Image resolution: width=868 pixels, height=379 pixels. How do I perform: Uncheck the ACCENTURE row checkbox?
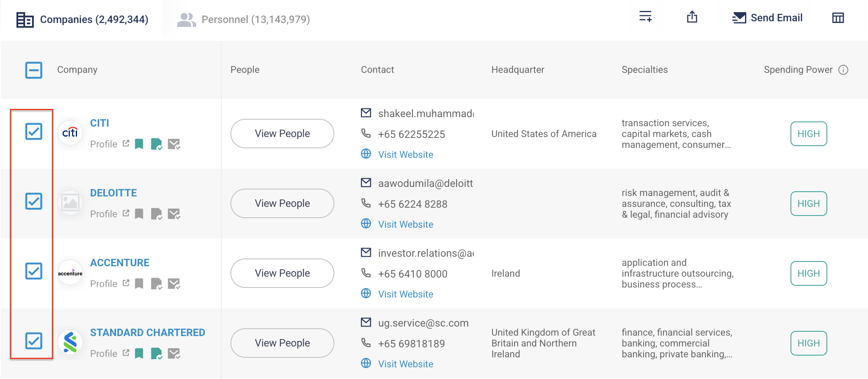click(x=34, y=271)
